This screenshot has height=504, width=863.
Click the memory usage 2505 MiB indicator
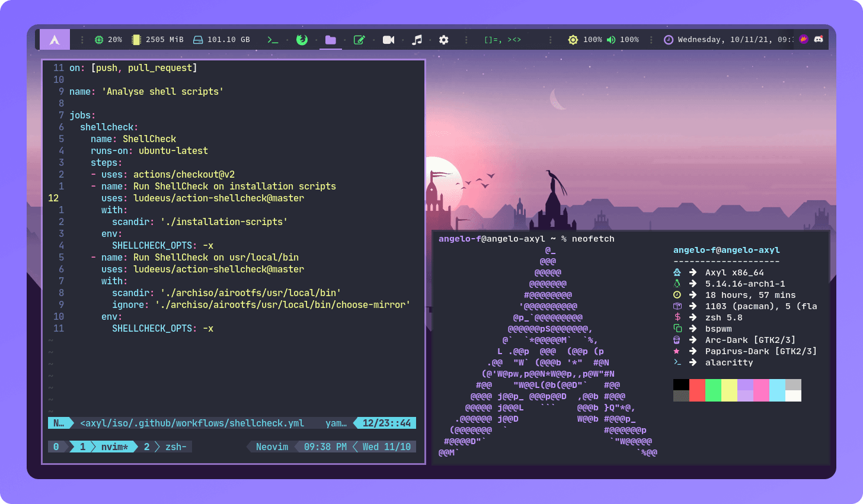[158, 40]
